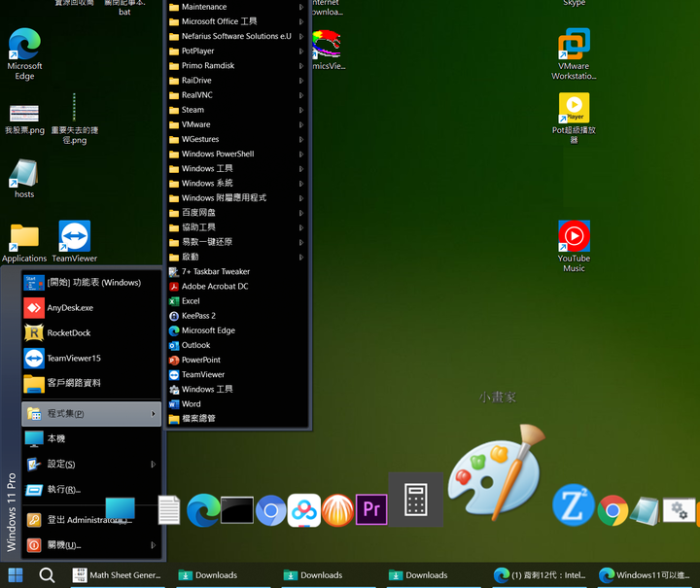Expand the Maintenance folder
Image resolution: width=700 pixels, height=588 pixels.
236,7
